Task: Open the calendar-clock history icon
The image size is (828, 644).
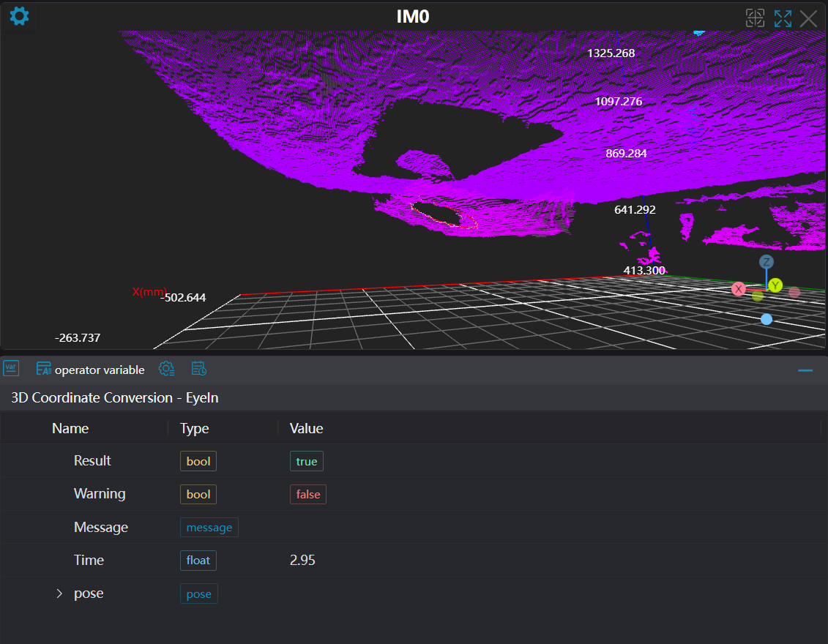Action: click(199, 369)
